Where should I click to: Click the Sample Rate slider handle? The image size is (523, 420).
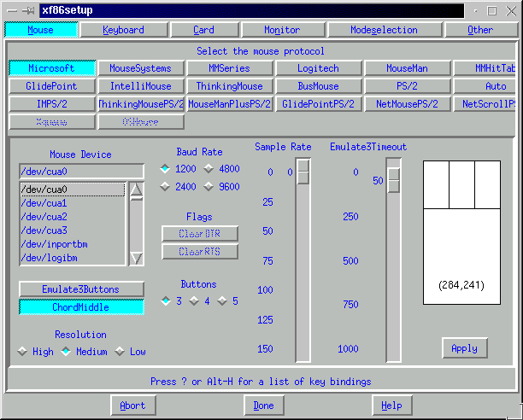(x=303, y=173)
